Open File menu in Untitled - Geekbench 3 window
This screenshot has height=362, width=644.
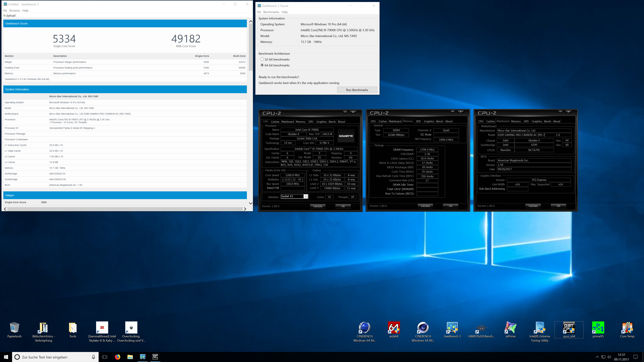coord(5,11)
